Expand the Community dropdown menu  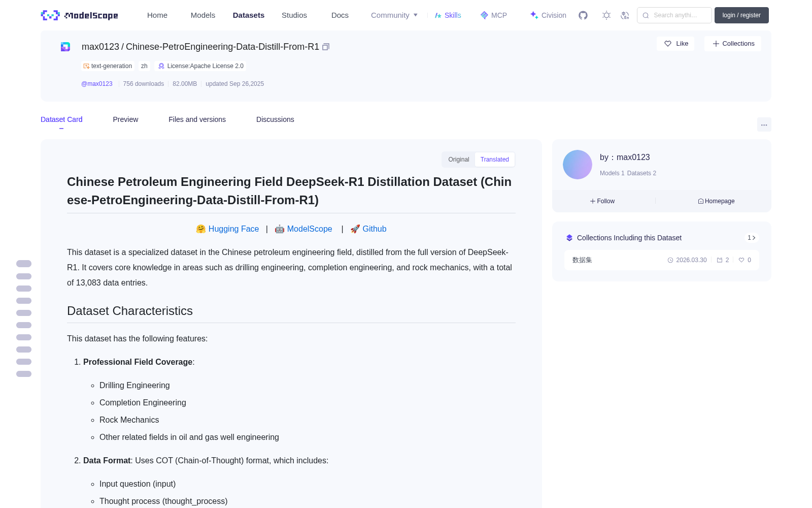coord(394,15)
